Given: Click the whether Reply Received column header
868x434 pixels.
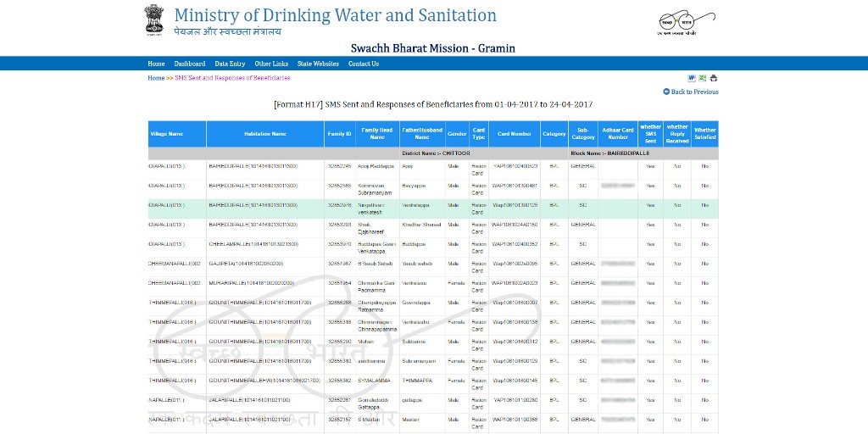Looking at the screenshot, I should pyautogui.click(x=677, y=134).
